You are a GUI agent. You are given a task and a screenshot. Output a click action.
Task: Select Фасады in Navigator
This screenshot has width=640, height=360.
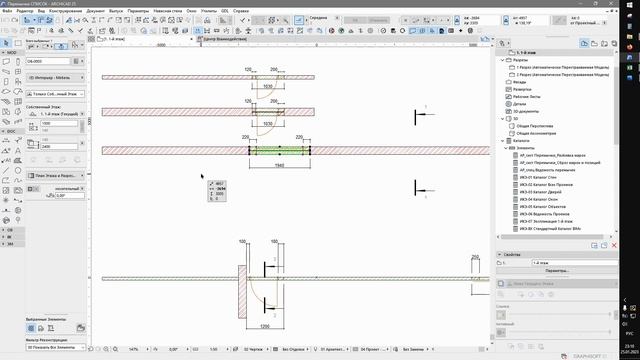click(519, 82)
